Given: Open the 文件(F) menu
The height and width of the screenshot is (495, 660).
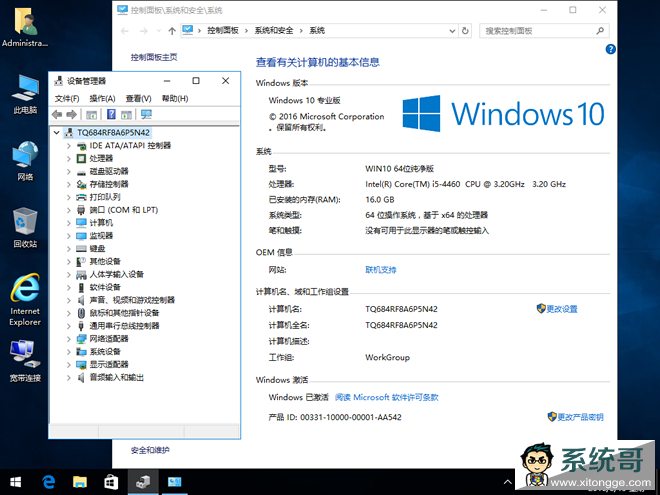Looking at the screenshot, I should tap(67, 98).
